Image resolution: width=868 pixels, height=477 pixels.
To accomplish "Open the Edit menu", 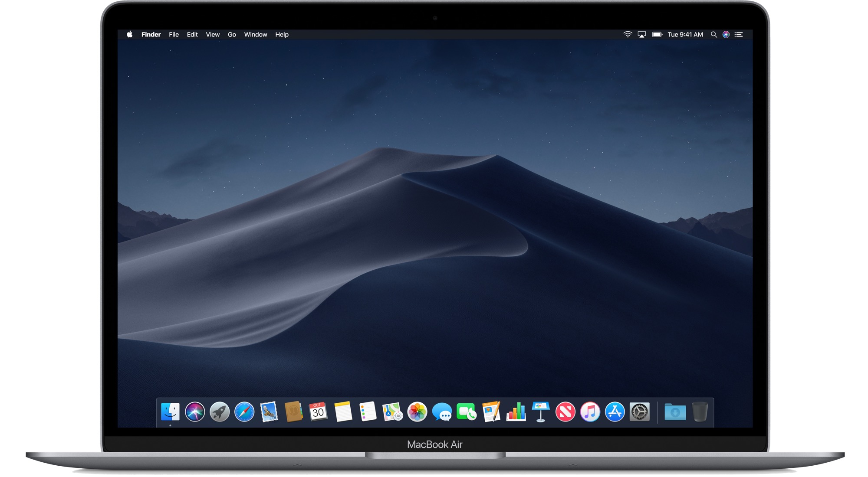I will coord(192,34).
